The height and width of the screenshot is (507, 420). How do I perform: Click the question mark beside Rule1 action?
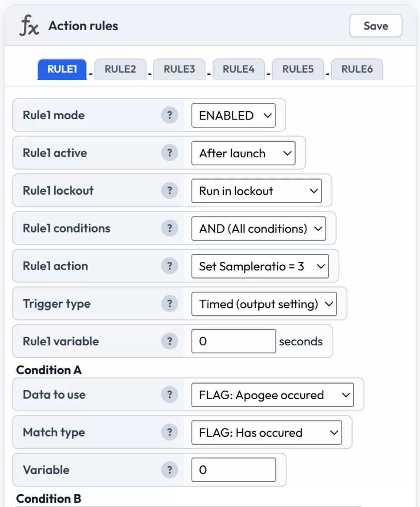click(x=170, y=266)
